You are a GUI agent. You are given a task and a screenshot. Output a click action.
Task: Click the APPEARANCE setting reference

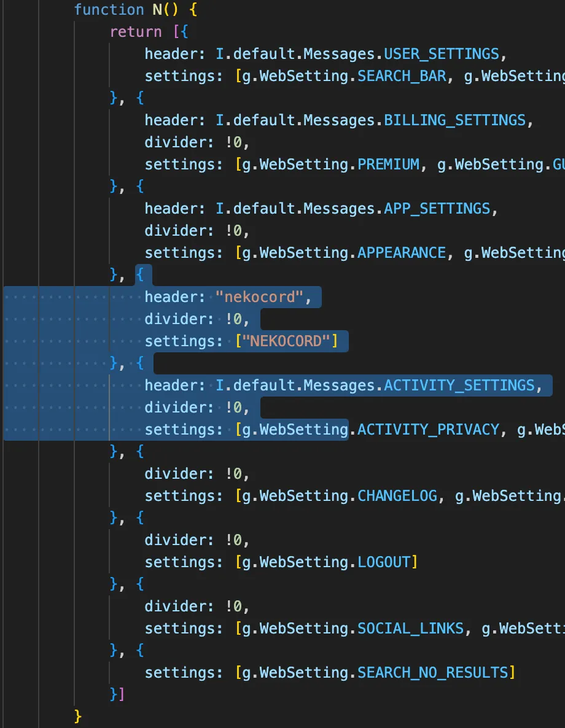tap(401, 252)
